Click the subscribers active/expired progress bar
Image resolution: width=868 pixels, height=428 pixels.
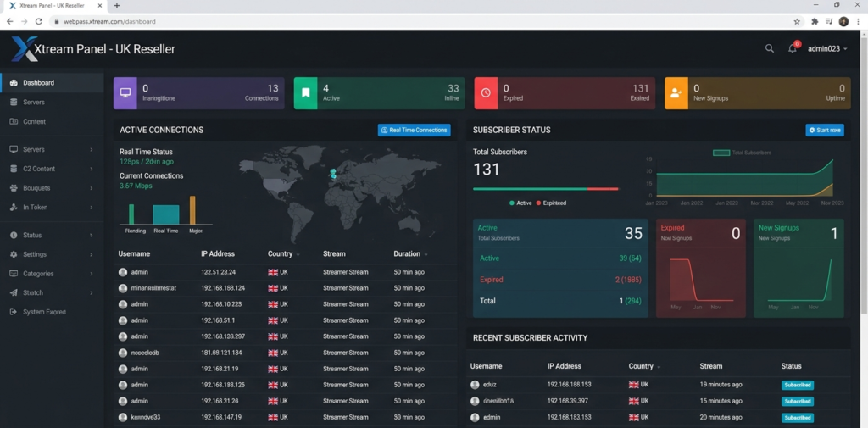click(546, 189)
